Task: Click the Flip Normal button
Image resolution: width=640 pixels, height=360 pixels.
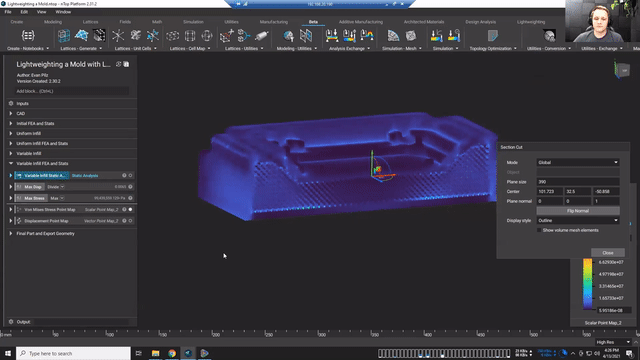Action: tap(578, 211)
